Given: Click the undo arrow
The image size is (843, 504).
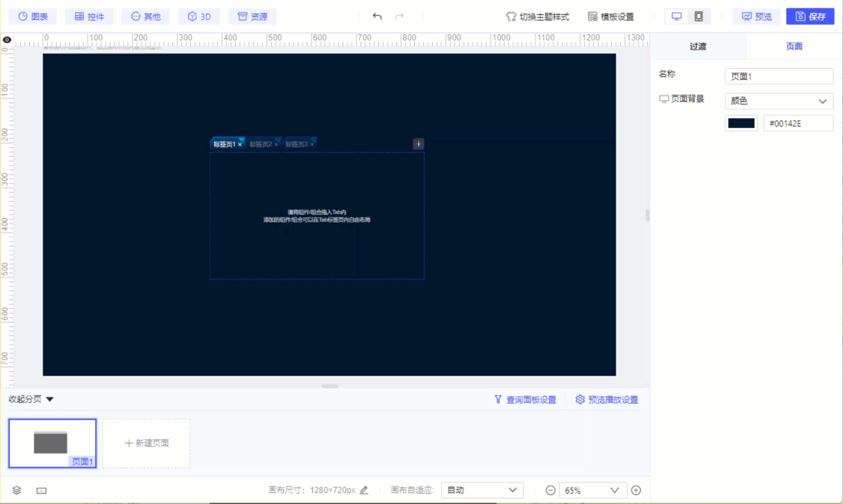Looking at the screenshot, I should coord(377,16).
